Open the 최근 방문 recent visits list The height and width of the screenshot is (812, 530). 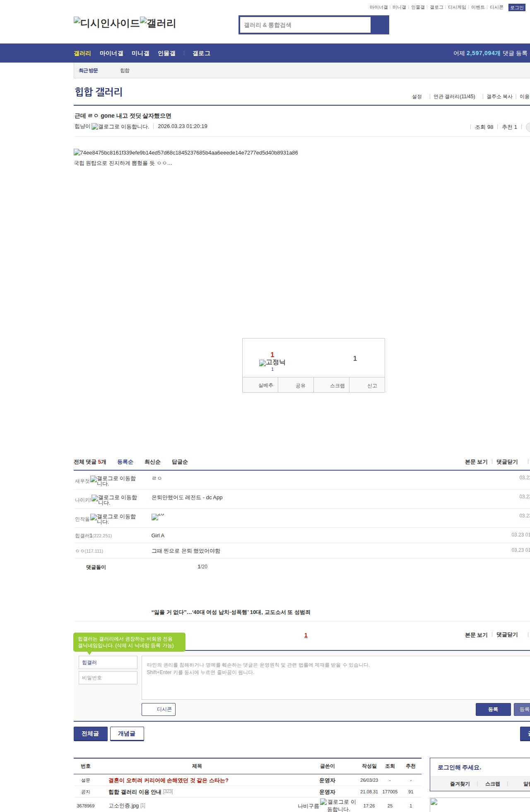coord(88,71)
